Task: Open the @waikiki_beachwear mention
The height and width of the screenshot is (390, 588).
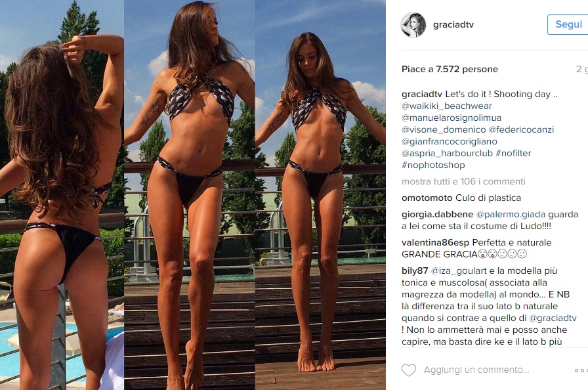Action: [447, 106]
